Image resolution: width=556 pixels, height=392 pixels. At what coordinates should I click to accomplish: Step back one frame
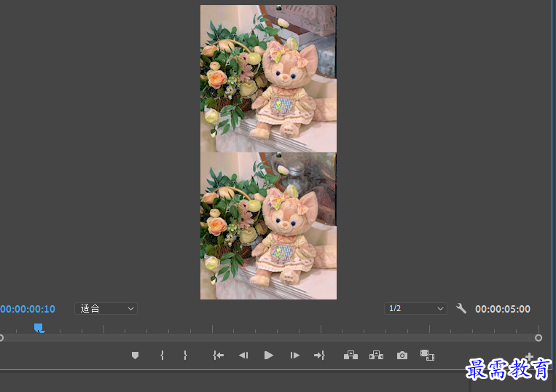tap(243, 355)
